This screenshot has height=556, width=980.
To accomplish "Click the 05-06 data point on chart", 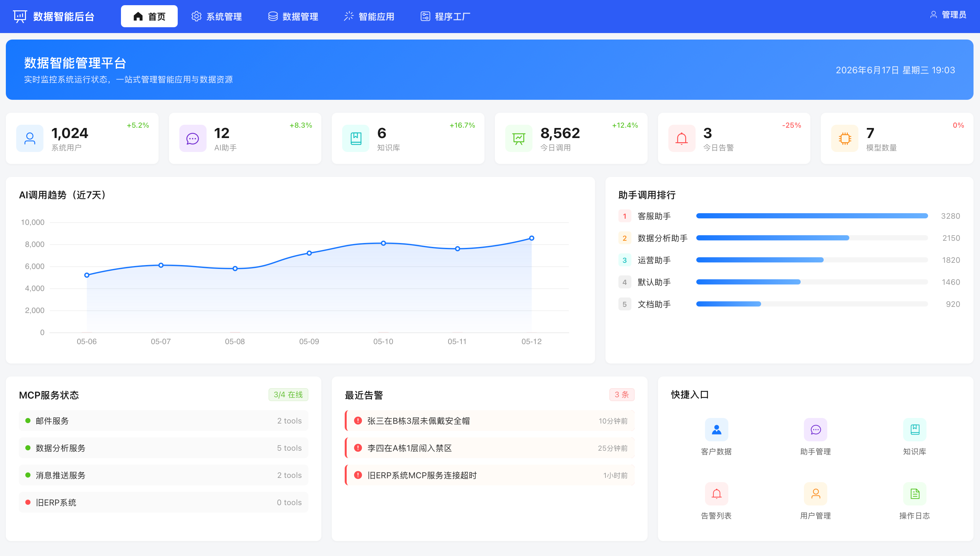I will pos(87,275).
